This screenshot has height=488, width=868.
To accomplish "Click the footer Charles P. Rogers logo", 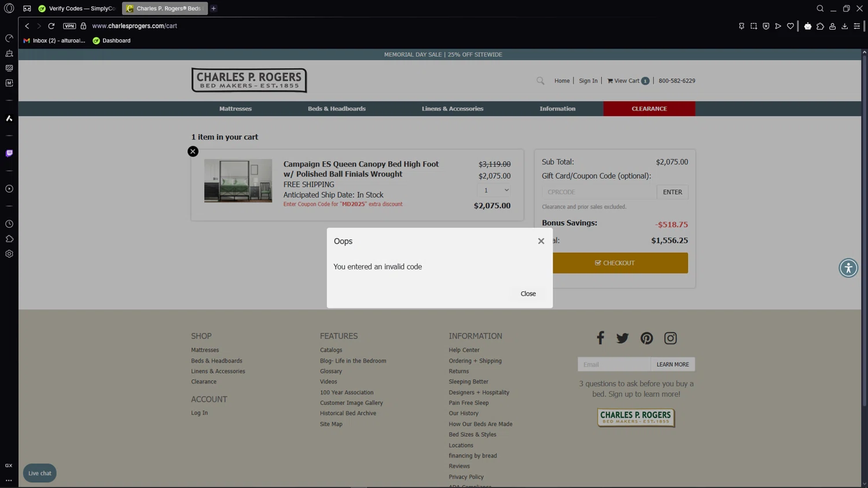I will pyautogui.click(x=636, y=417).
